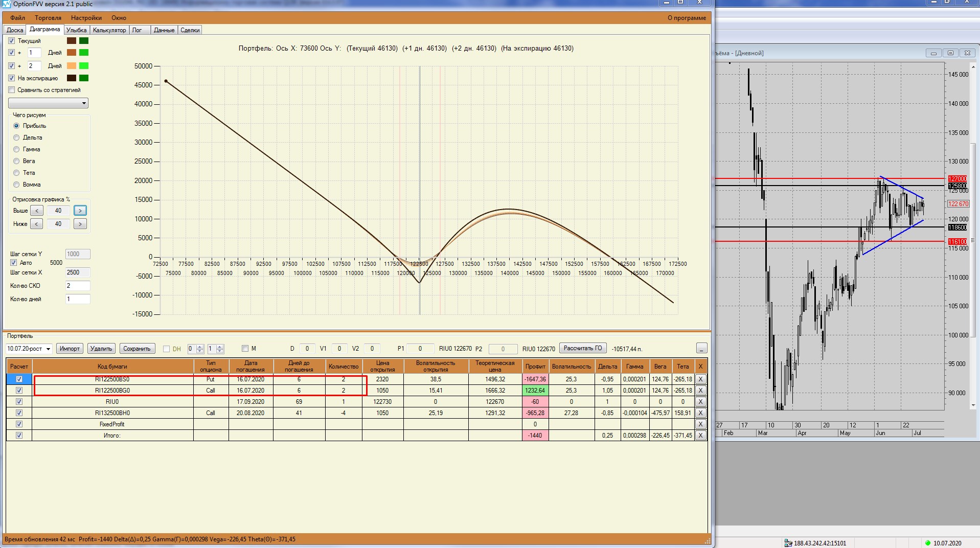This screenshot has width=980, height=548.
Task: Increase the 'Ниже' chart range with right arrow
Action: tap(80, 224)
